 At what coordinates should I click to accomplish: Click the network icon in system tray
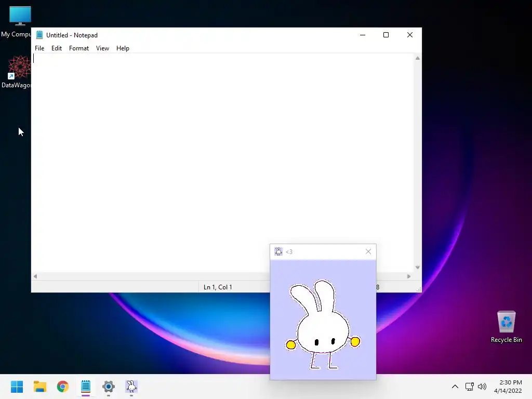pyautogui.click(x=470, y=387)
